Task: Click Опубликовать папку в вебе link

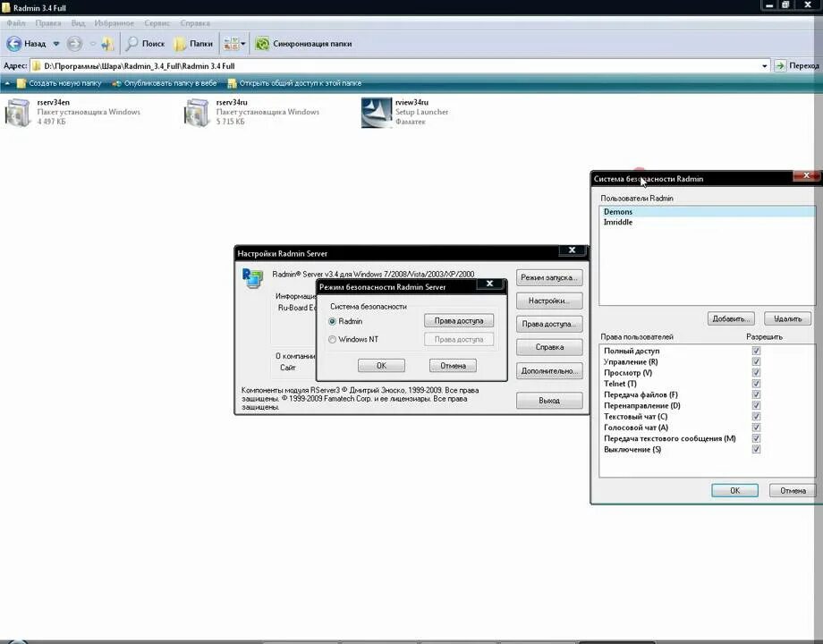Action: pyautogui.click(x=165, y=83)
